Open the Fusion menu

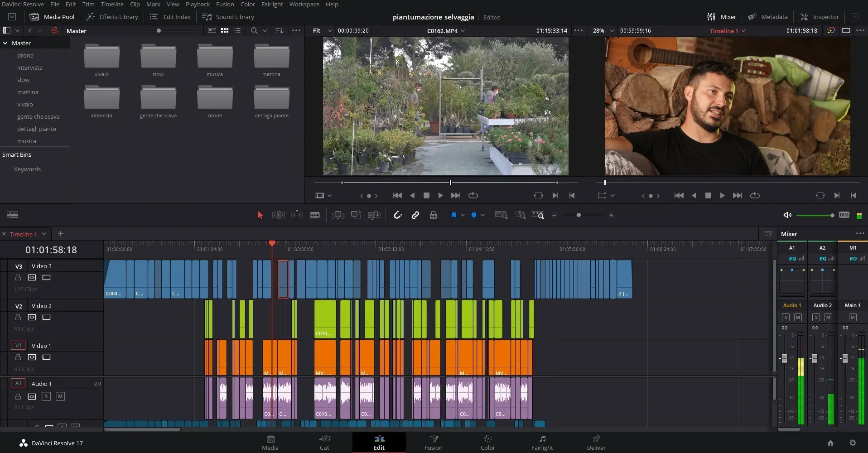225,4
